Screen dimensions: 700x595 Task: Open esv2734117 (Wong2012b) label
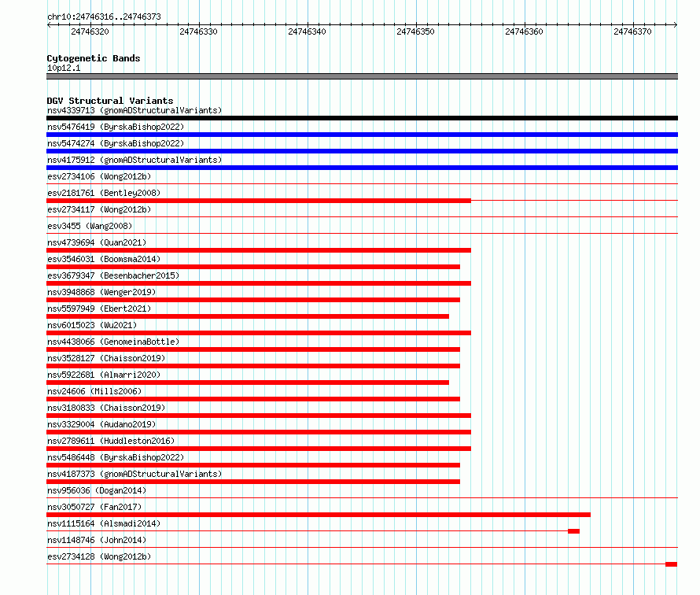pyautogui.click(x=99, y=209)
